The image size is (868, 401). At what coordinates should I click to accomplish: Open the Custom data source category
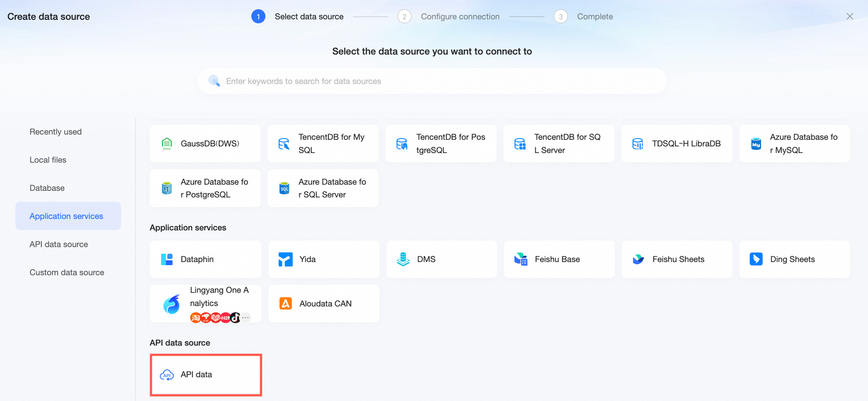coord(68,273)
